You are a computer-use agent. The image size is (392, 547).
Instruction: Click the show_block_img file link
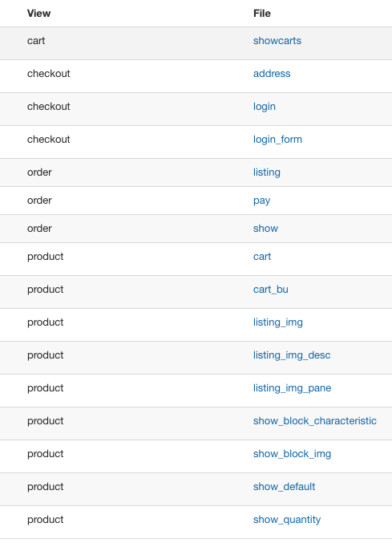coord(293,454)
